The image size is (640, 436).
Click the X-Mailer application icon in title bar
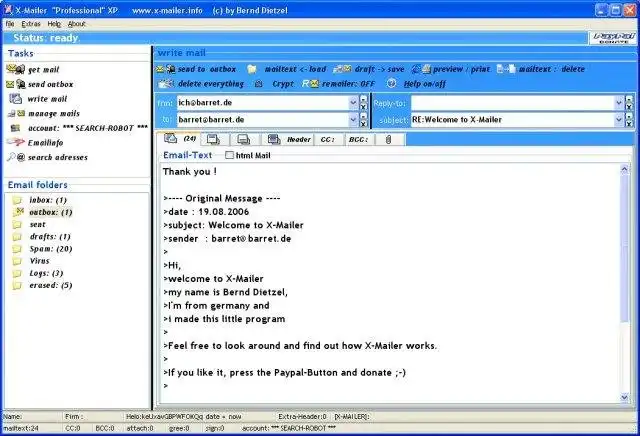(x=8, y=10)
